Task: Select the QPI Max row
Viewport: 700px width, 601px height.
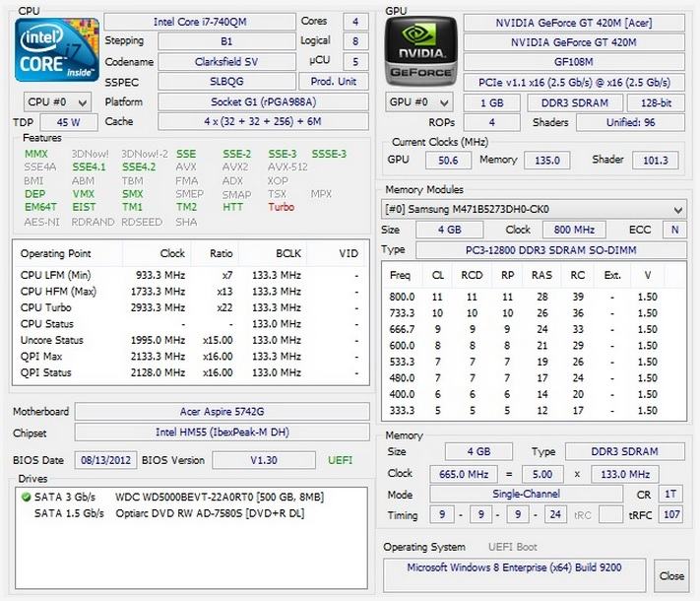Action: [x=191, y=356]
